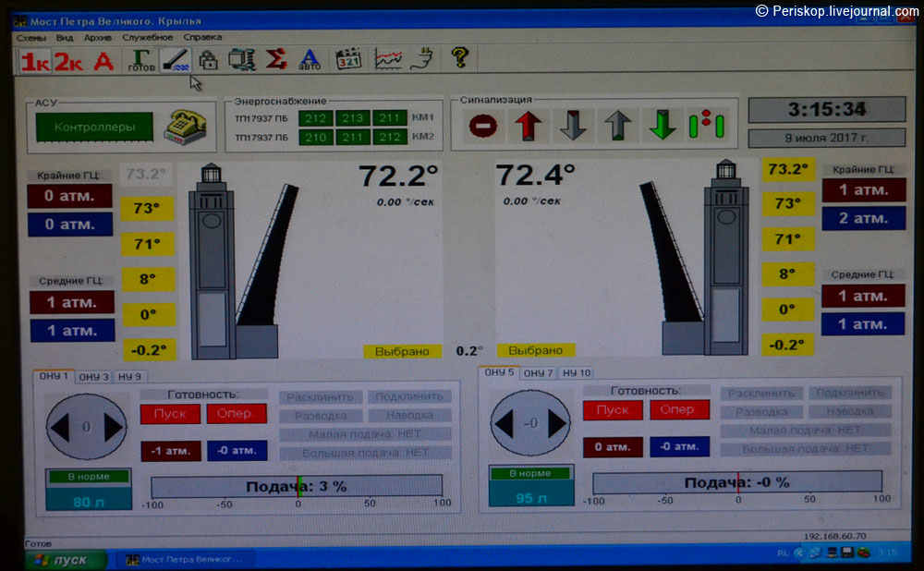Click left arrow on ОНУ 1 dial
Viewport: 924px width, 571px height.
60,427
